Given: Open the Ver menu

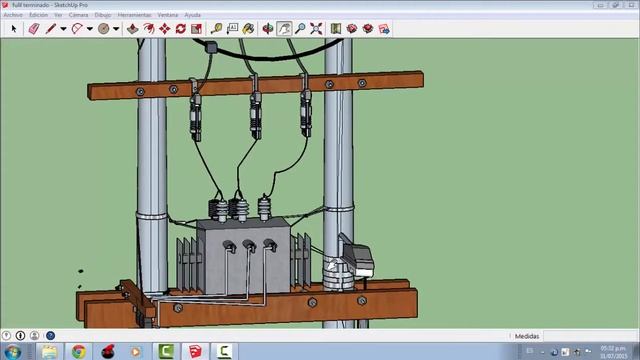Looking at the screenshot, I should click(58, 15).
